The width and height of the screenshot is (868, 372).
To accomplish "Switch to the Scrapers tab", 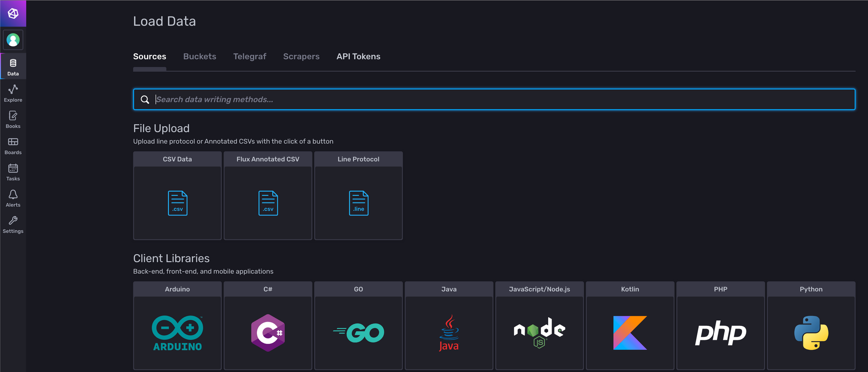I will click(x=301, y=56).
